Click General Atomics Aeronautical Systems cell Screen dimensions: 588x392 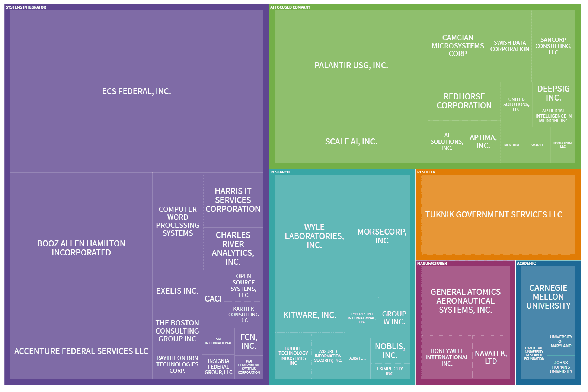tap(465, 301)
